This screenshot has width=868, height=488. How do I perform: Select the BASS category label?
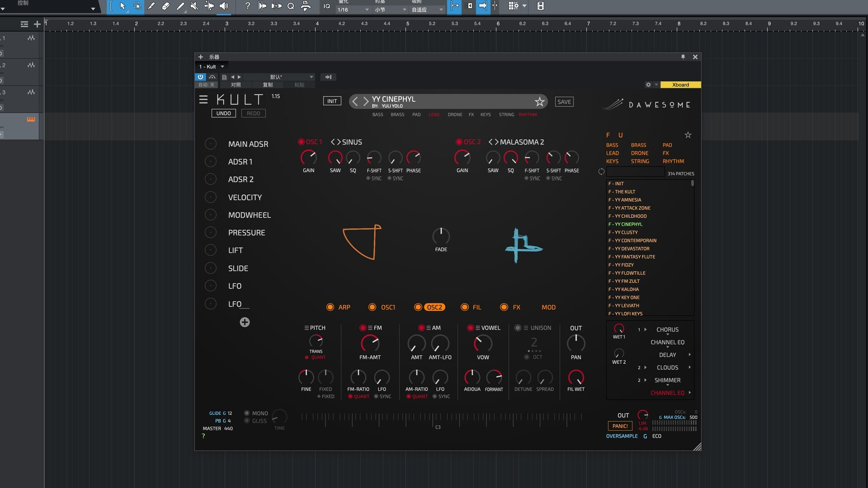(378, 114)
